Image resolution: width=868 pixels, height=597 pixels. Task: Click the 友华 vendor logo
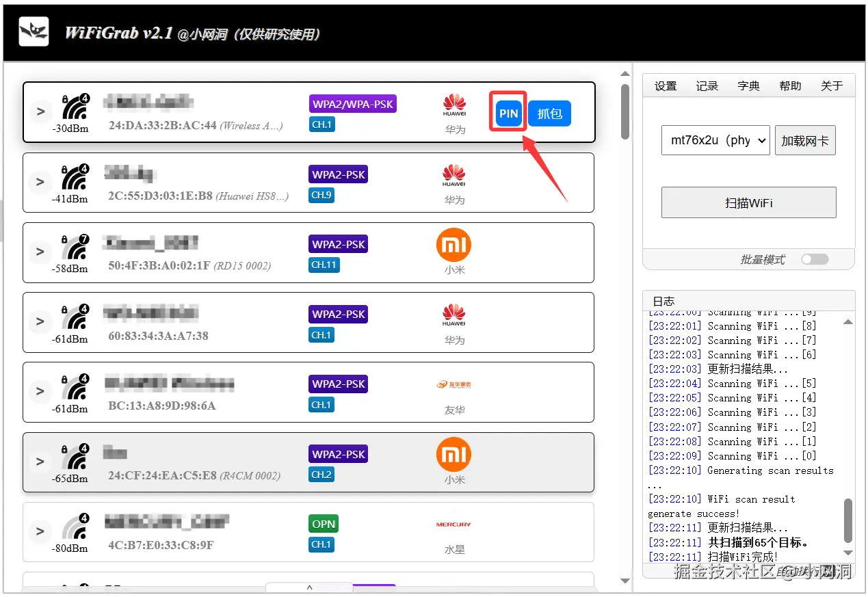click(454, 384)
